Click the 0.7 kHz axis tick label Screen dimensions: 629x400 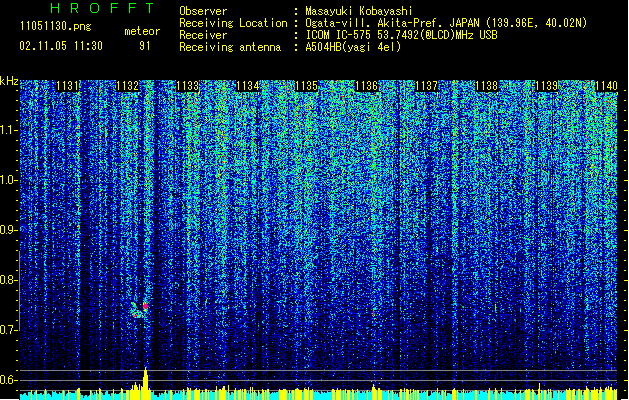click(x=8, y=330)
